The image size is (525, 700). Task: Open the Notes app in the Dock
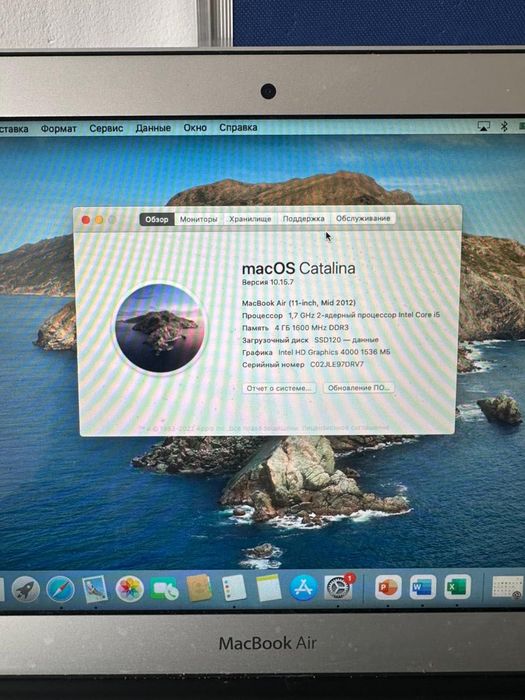click(269, 588)
